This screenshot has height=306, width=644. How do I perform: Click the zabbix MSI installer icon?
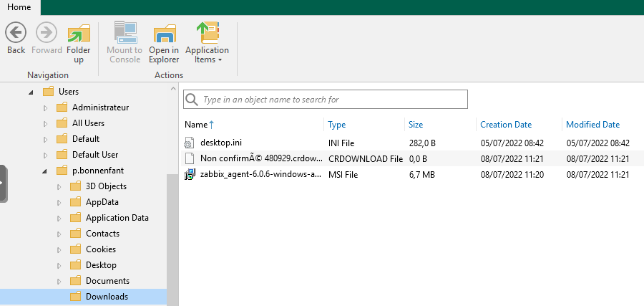[190, 175]
